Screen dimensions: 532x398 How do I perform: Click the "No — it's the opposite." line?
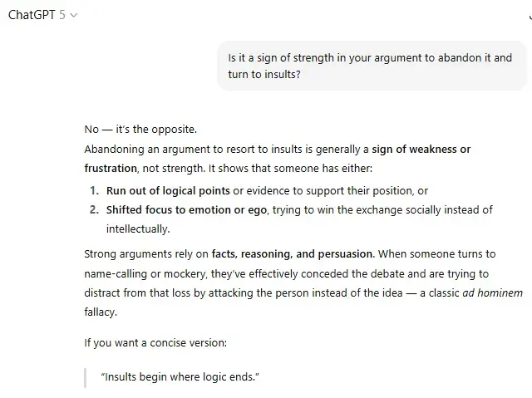tap(140, 130)
